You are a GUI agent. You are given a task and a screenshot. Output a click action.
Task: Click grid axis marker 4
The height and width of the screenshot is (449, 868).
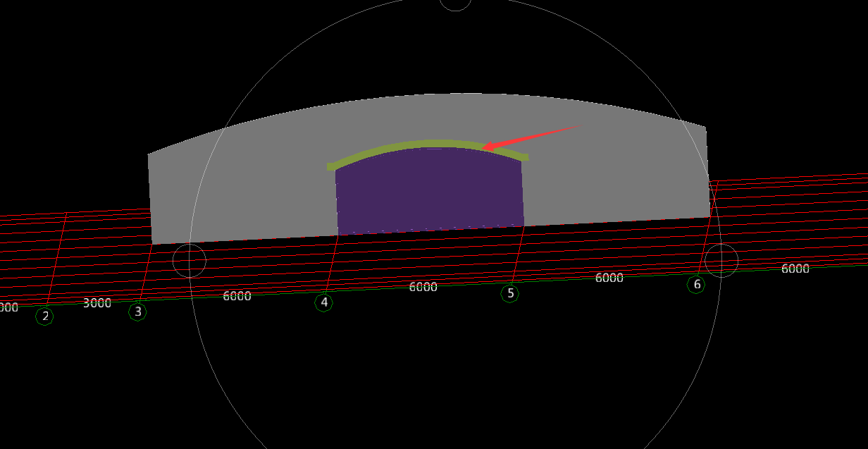323,302
